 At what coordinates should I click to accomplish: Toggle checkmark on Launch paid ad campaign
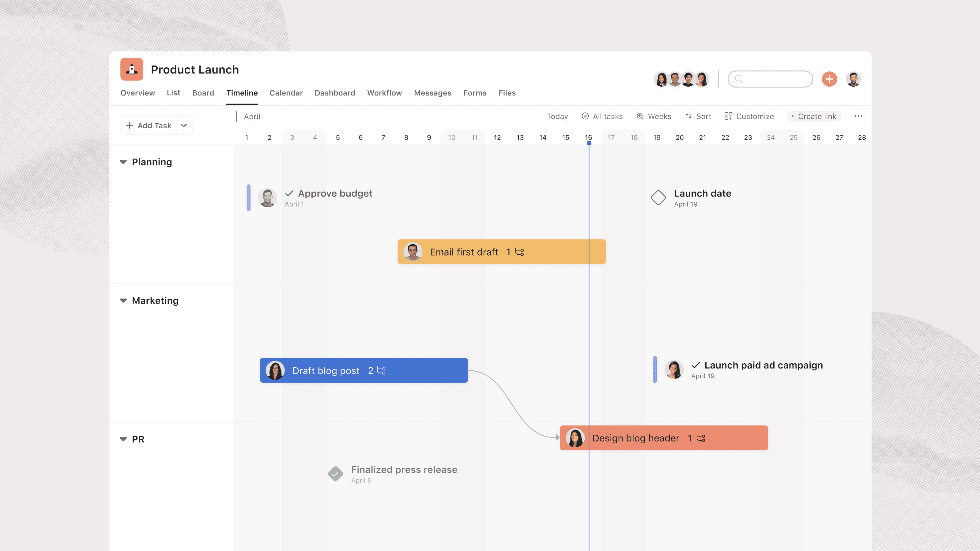pos(696,365)
